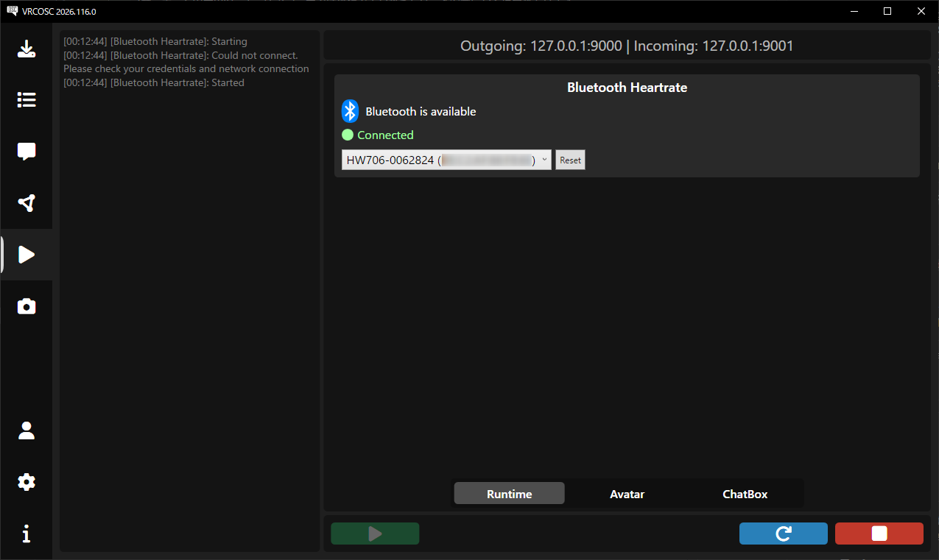This screenshot has width=939, height=560.
Task: Stop modules with the red stop button
Action: tap(879, 534)
